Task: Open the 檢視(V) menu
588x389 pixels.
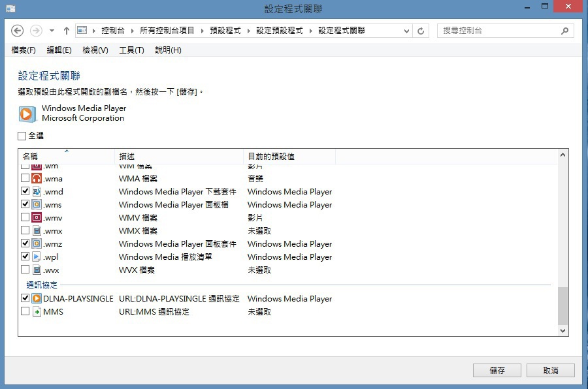Action: (x=95, y=50)
